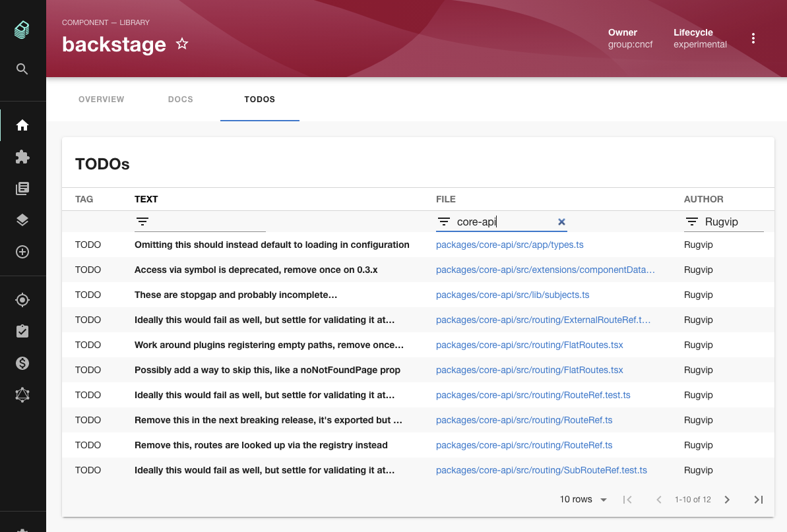This screenshot has height=532, width=787.
Task: Click the Author filter field containing Rugvip
Action: tap(724, 222)
